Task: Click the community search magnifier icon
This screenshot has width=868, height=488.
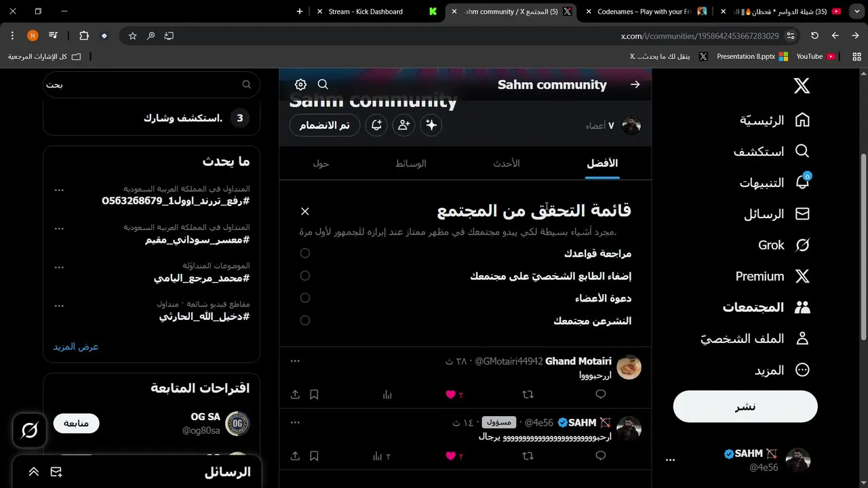Action: point(323,84)
